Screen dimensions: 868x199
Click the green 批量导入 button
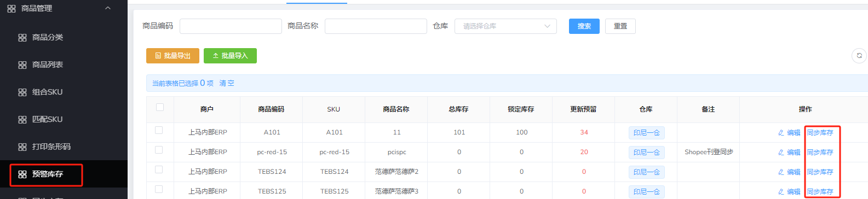(x=230, y=56)
